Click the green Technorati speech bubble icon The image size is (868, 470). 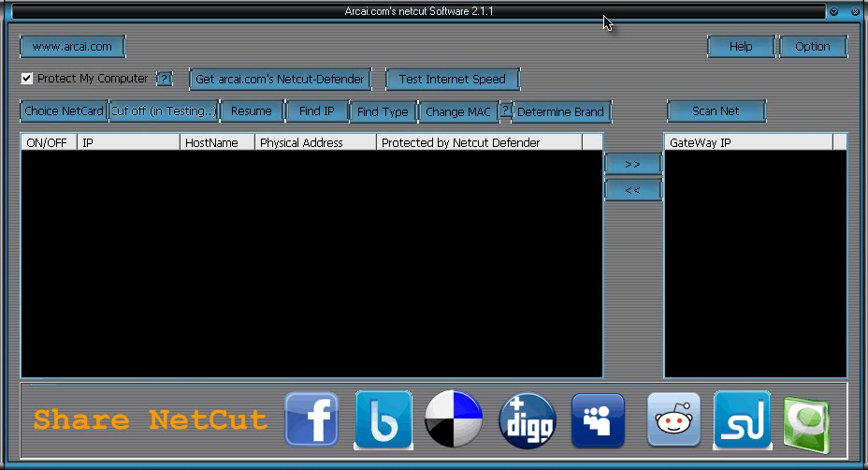tap(806, 424)
